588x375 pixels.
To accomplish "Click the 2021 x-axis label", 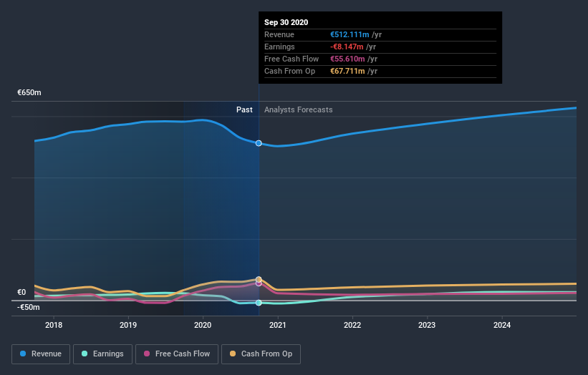I will click(x=277, y=325).
